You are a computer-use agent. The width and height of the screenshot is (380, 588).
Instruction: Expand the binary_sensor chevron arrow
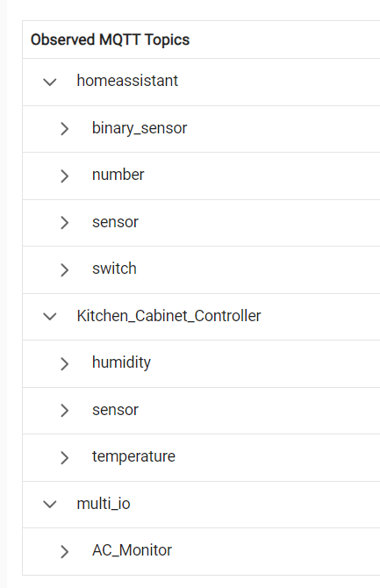coord(65,129)
